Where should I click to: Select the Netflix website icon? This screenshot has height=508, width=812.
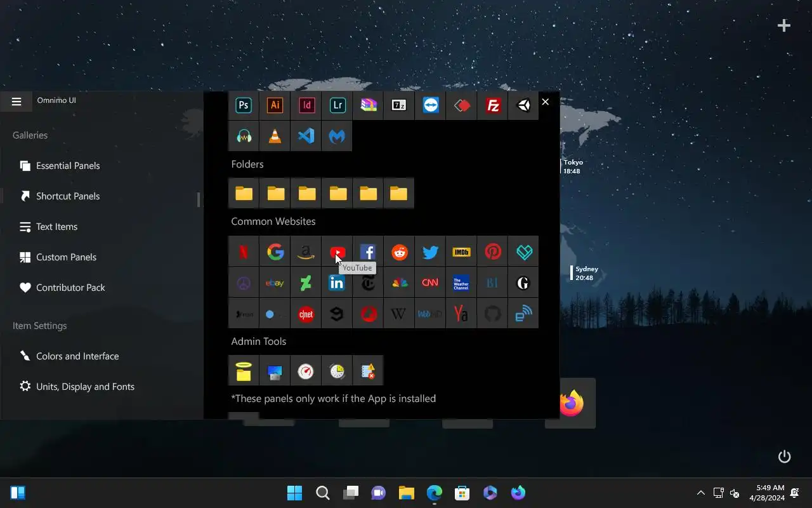(x=244, y=252)
